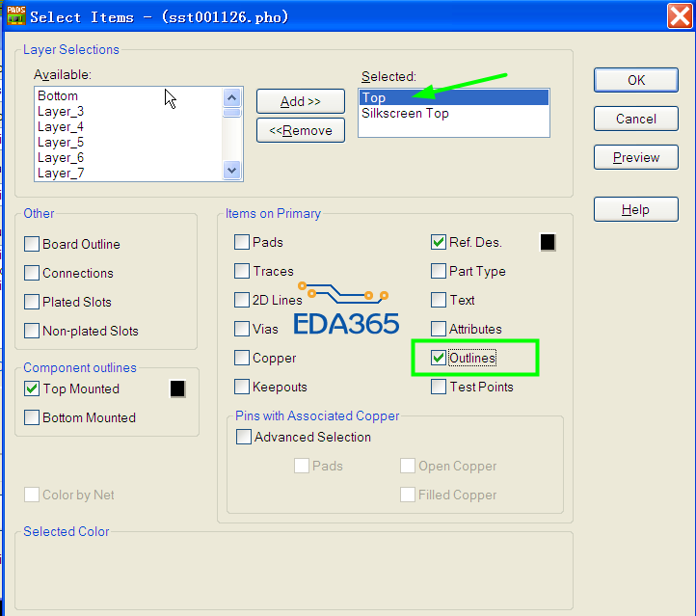The image size is (696, 616).
Task: Check the Part Type checkbox
Action: (x=439, y=271)
